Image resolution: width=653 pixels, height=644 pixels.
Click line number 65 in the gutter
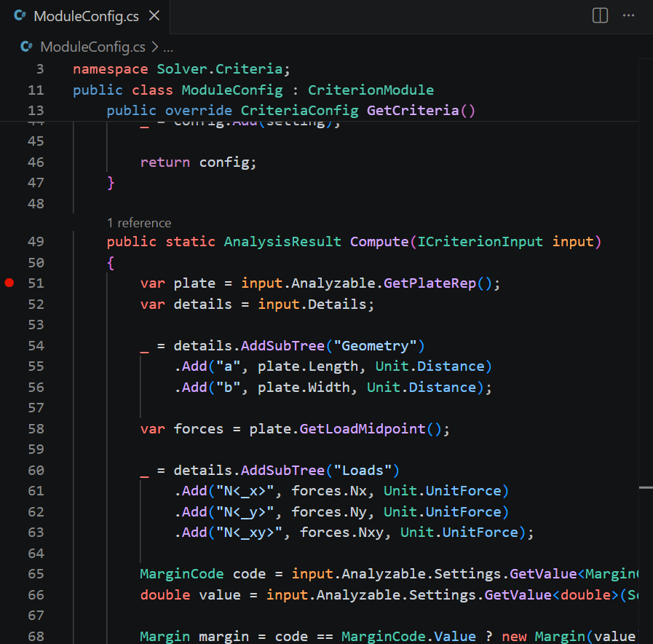point(36,574)
